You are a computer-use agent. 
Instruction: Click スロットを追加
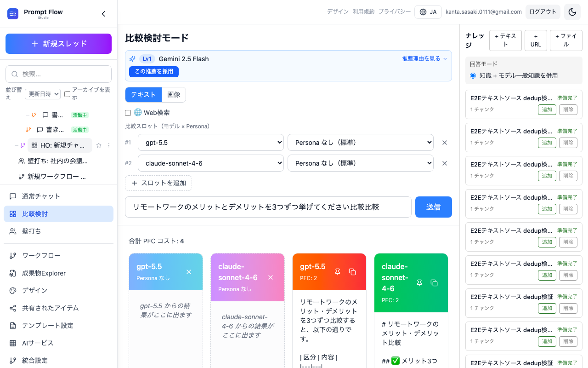click(x=158, y=183)
